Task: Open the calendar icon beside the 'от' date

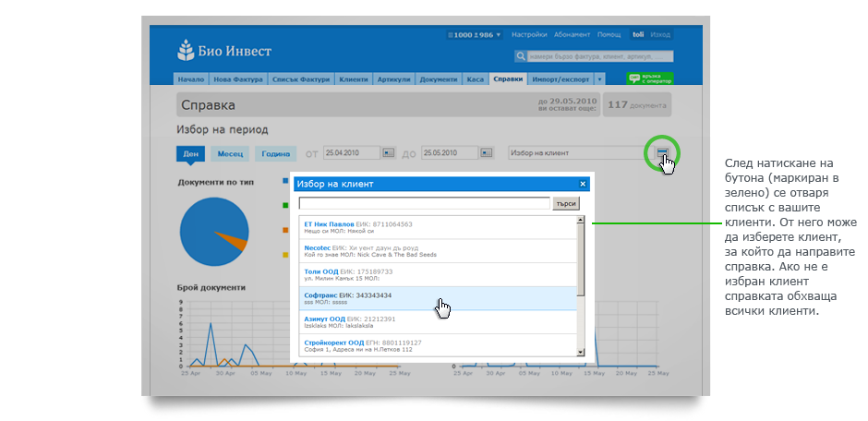Action: (x=389, y=153)
